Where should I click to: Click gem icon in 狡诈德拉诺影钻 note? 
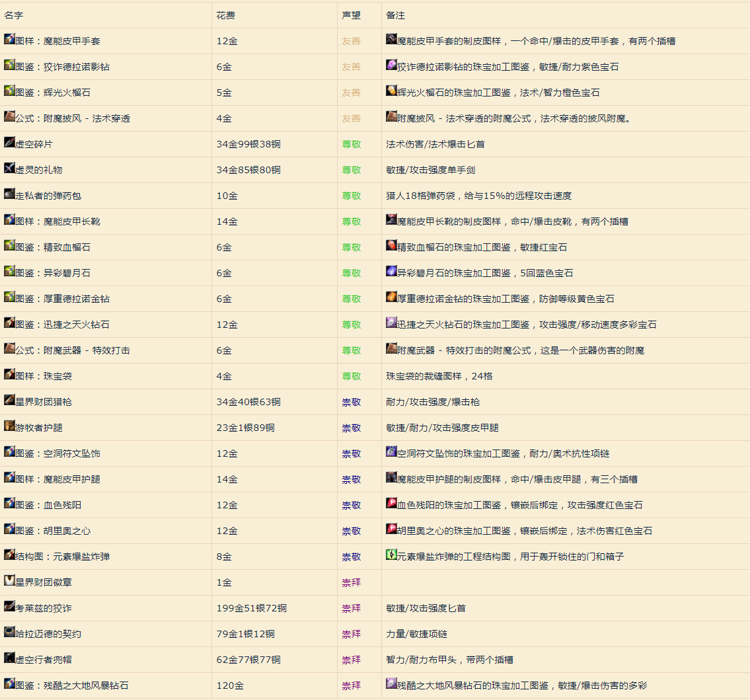(x=391, y=65)
